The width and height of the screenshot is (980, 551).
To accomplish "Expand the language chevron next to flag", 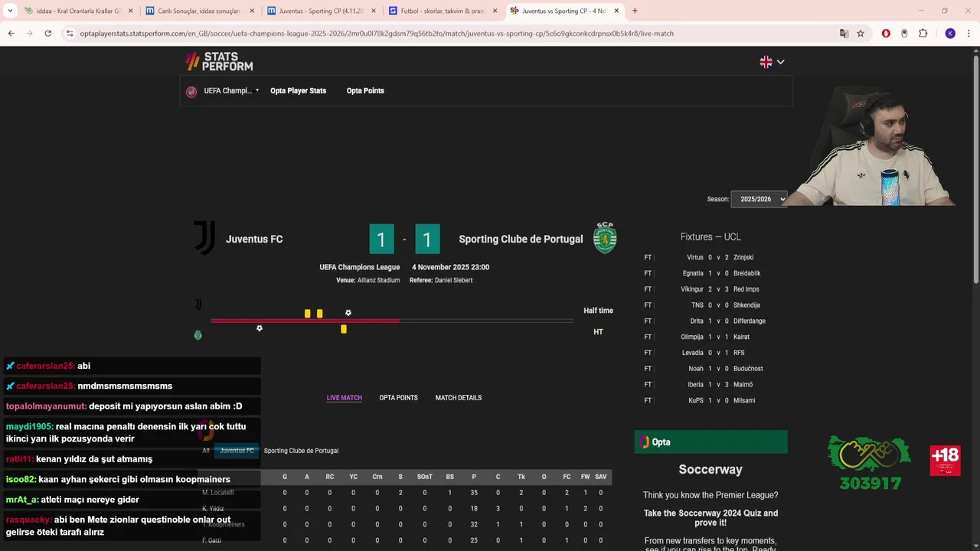I will click(x=780, y=62).
